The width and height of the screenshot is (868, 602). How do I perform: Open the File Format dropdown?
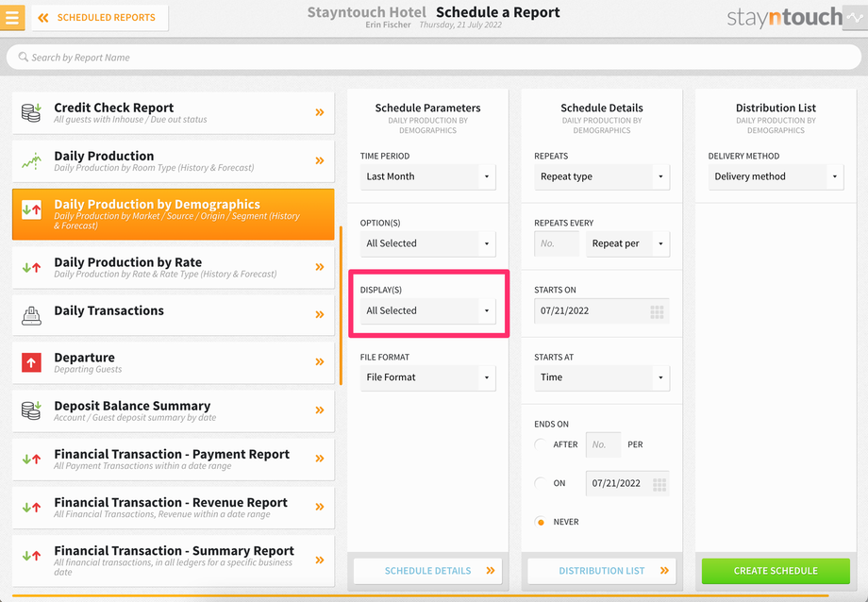pyautogui.click(x=428, y=377)
